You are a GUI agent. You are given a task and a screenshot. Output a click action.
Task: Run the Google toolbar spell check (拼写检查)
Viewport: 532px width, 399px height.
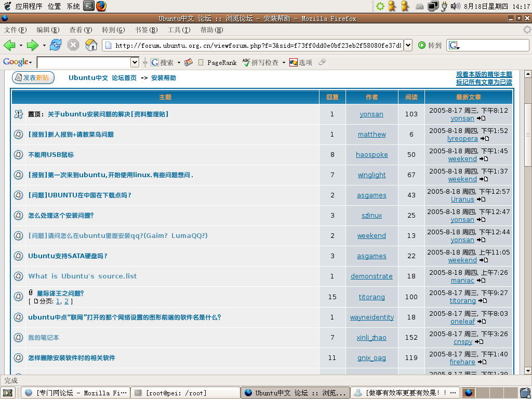coord(261,62)
